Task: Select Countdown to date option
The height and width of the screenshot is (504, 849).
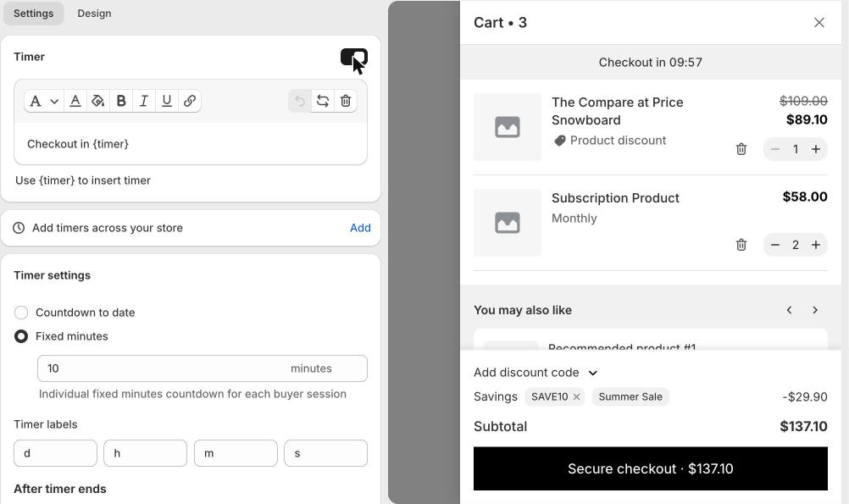Action: [x=20, y=313]
